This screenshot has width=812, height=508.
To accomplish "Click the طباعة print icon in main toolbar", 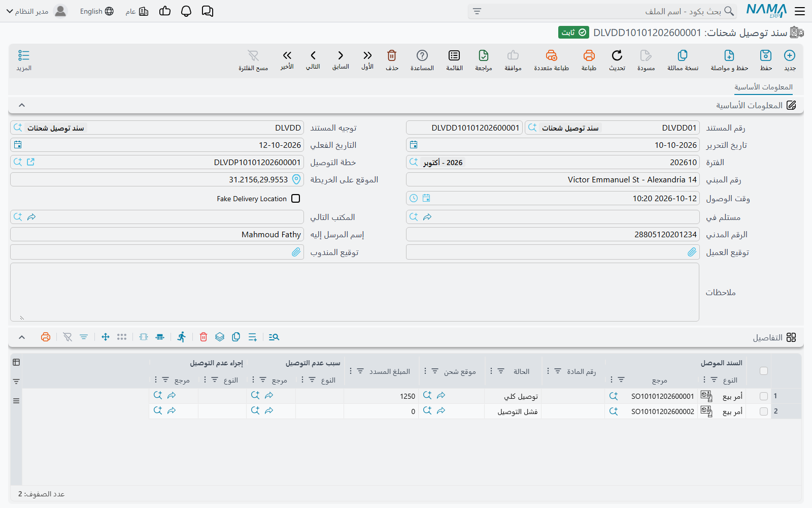I will [x=589, y=55].
